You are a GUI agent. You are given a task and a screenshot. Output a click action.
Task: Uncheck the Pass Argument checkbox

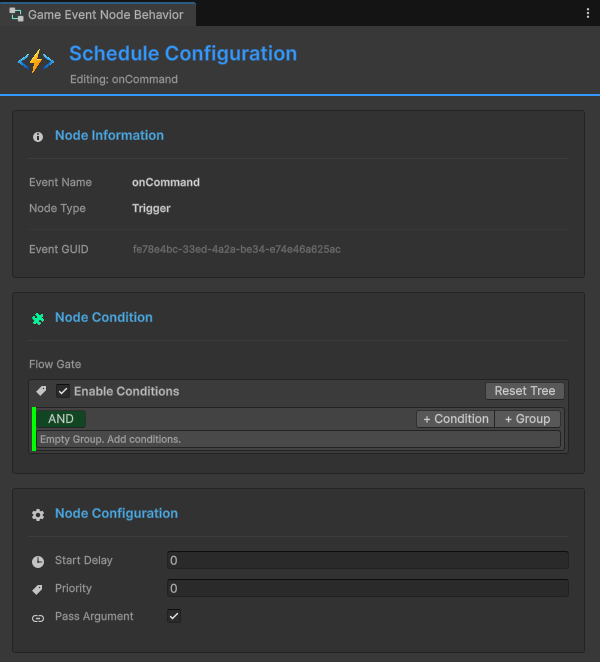(x=174, y=616)
